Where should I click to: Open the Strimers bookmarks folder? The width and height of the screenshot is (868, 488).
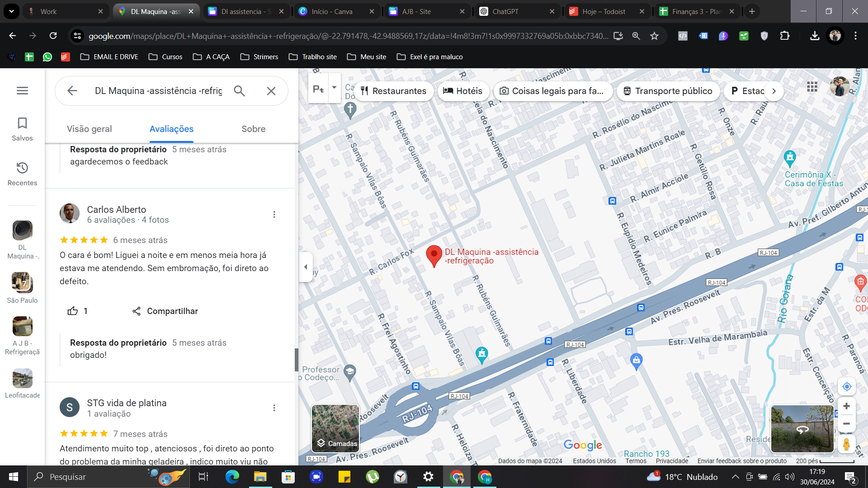[x=259, y=57]
